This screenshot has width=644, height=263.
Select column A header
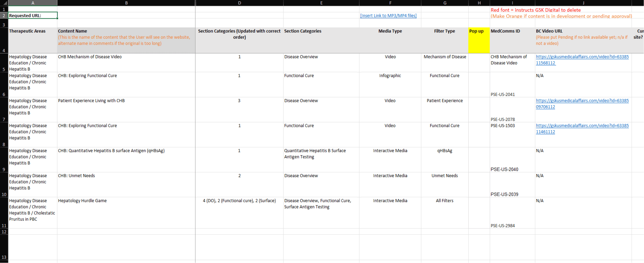coord(33,3)
